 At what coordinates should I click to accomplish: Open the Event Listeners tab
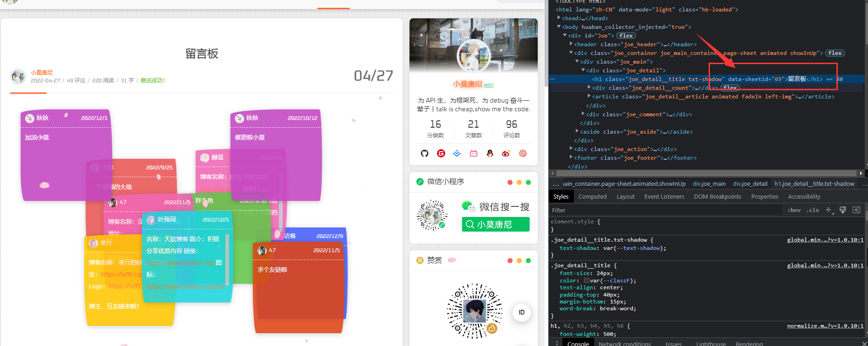(664, 196)
